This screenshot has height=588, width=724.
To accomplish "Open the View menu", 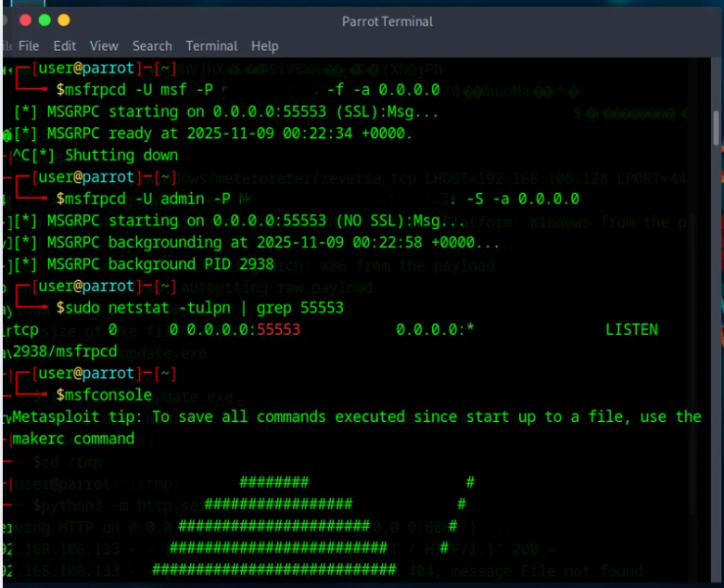I will [x=104, y=46].
